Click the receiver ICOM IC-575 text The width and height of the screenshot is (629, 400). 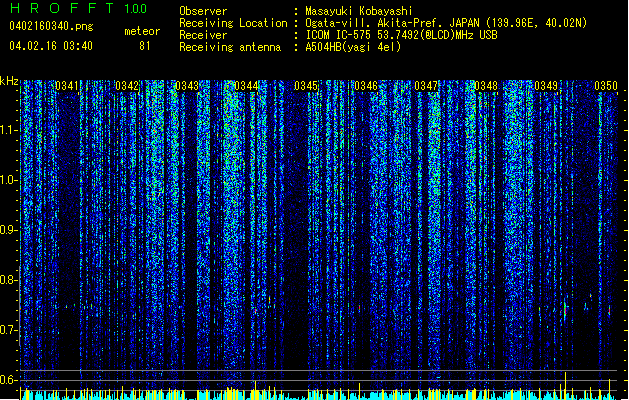pyautogui.click(x=401, y=35)
